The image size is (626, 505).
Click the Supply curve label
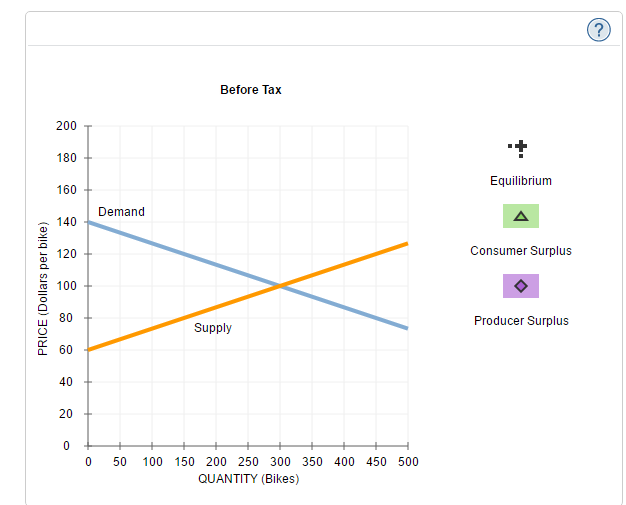pyautogui.click(x=213, y=328)
